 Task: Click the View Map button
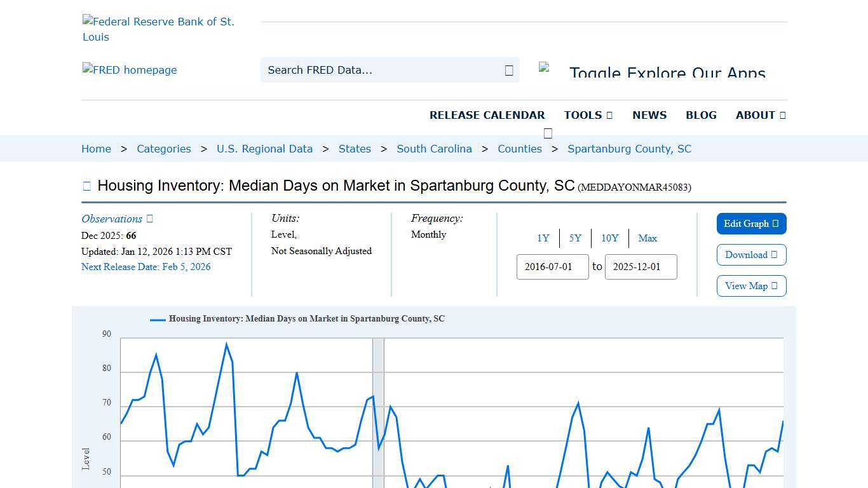pyautogui.click(x=751, y=286)
